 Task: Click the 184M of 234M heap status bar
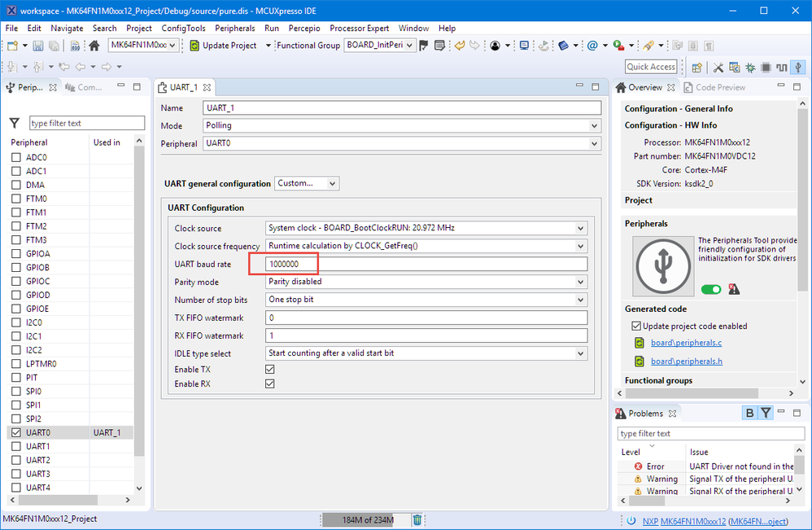(368, 519)
